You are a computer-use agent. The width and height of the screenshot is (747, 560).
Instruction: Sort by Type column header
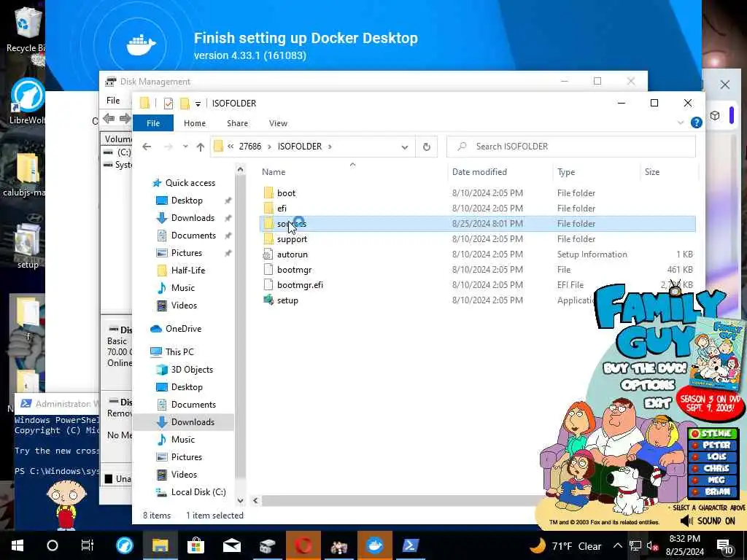coord(566,172)
